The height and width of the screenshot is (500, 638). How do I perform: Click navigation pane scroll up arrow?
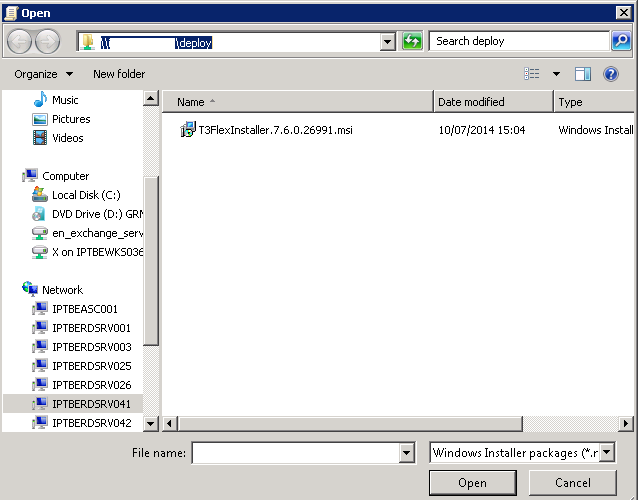pyautogui.click(x=151, y=98)
